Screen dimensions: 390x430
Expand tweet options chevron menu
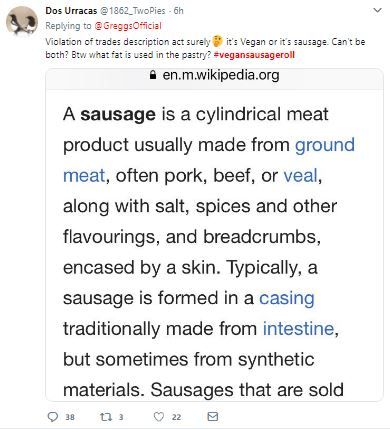377,11
